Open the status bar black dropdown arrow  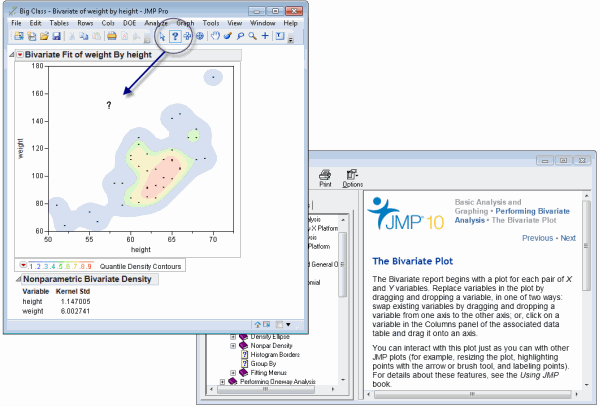(x=288, y=325)
